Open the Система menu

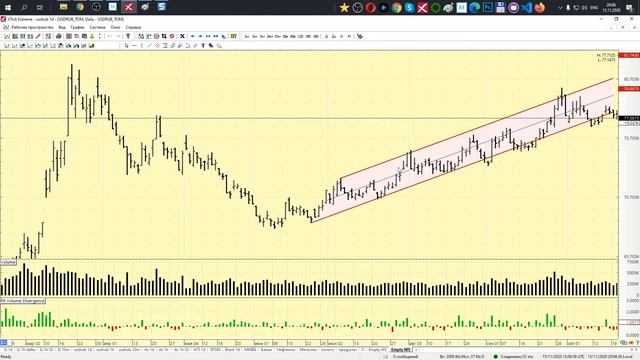pos(98,27)
